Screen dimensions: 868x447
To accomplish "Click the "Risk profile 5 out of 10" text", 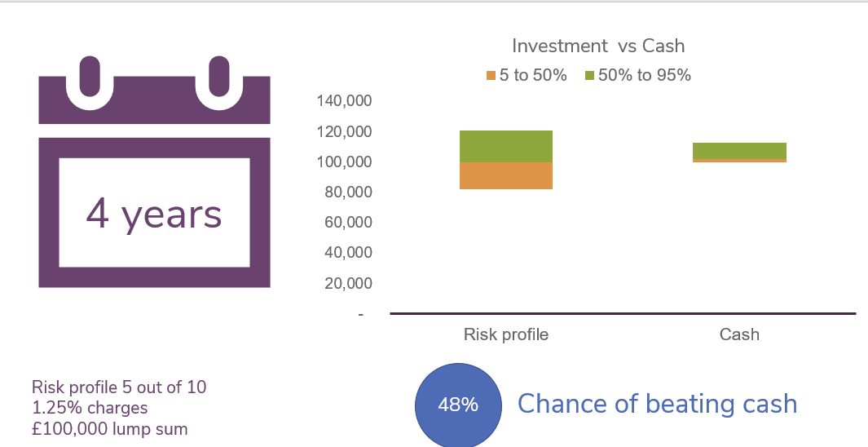I will (x=119, y=387).
